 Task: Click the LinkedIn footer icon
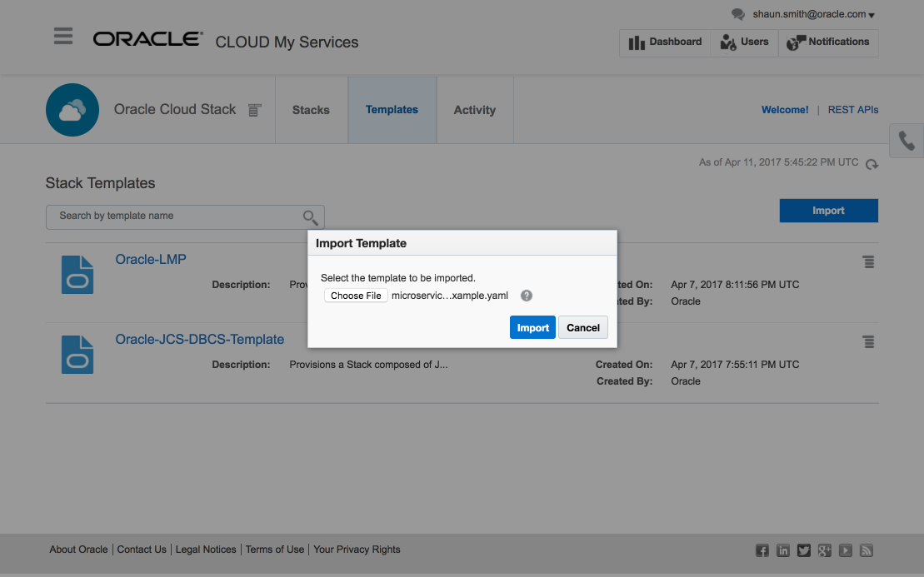(x=782, y=550)
